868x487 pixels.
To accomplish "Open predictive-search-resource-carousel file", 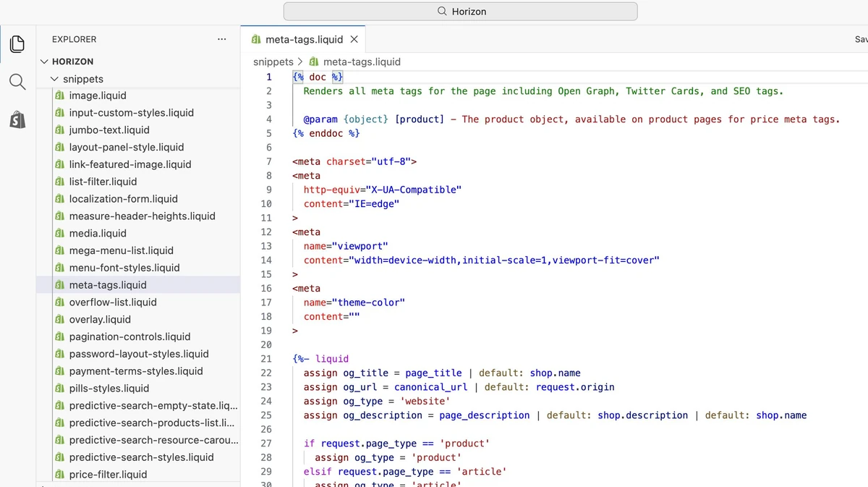I will tap(153, 440).
